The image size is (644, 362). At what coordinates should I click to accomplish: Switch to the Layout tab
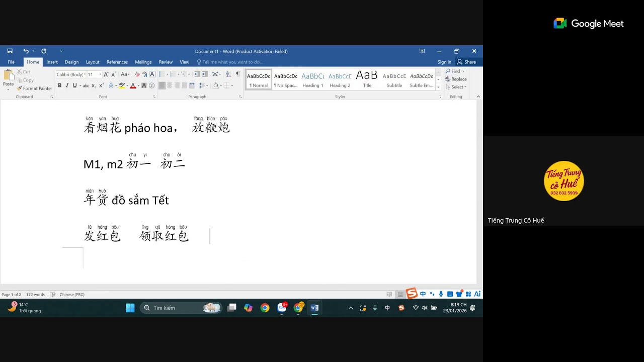coord(93,62)
